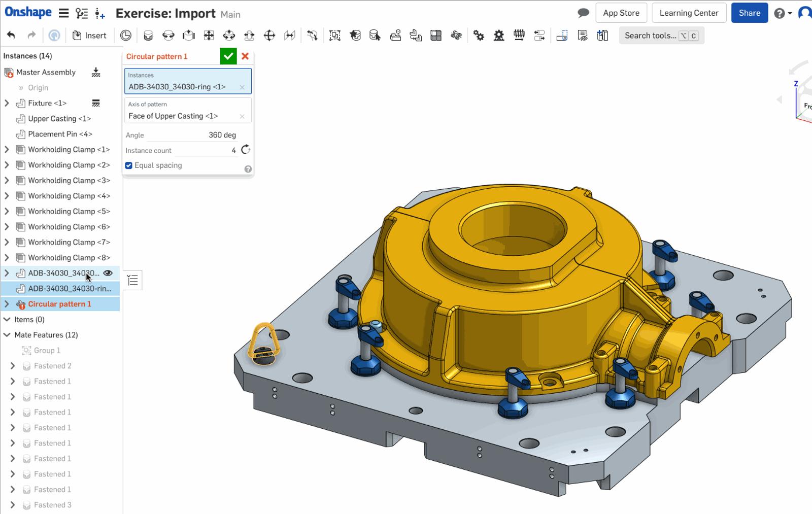Cancel Circular pattern 1 with red X
Screen dimensions: 812x514
coord(245,56)
